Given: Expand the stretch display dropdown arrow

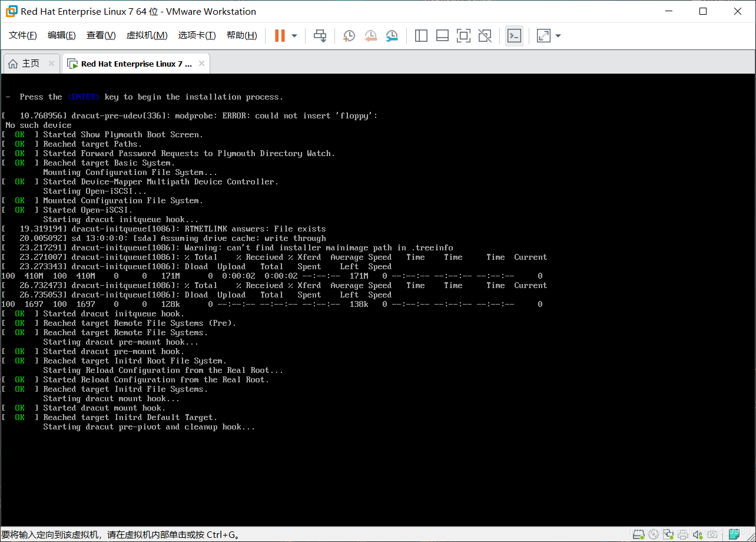Looking at the screenshot, I should pyautogui.click(x=558, y=36).
